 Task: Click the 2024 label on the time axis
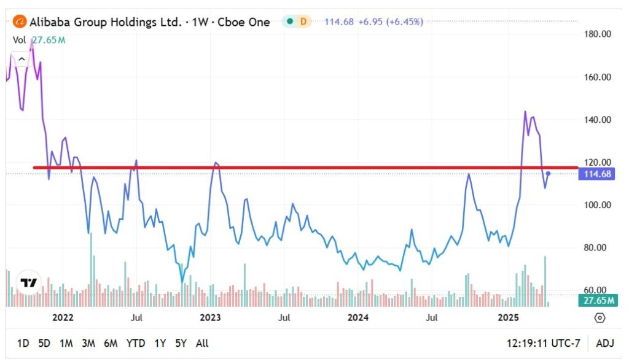358,317
